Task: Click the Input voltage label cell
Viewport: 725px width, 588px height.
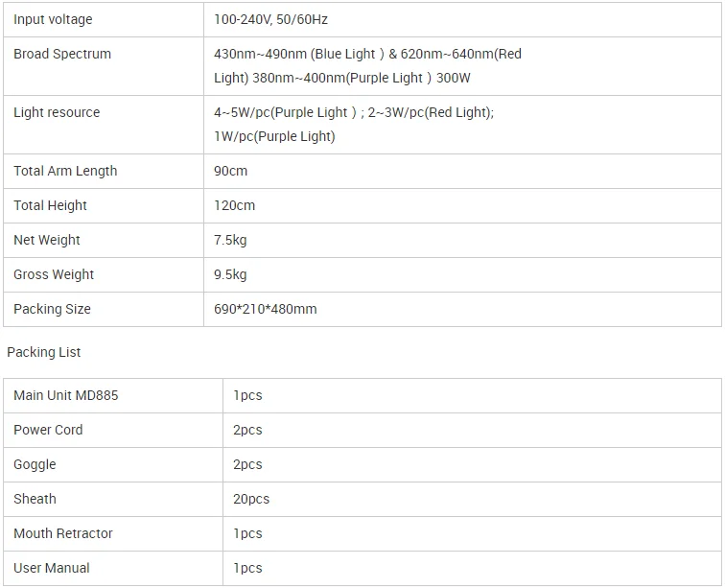Action: point(53,19)
